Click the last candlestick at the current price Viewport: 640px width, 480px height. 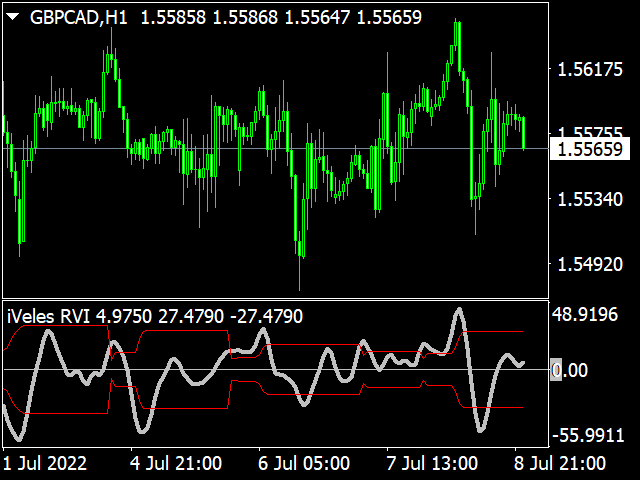coord(523,133)
